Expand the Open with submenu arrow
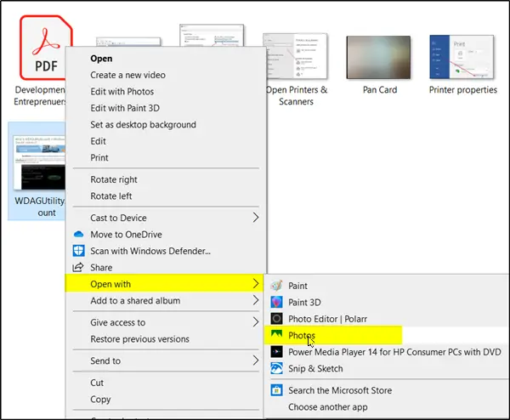Screen dimensions: 510x420 click(256, 284)
